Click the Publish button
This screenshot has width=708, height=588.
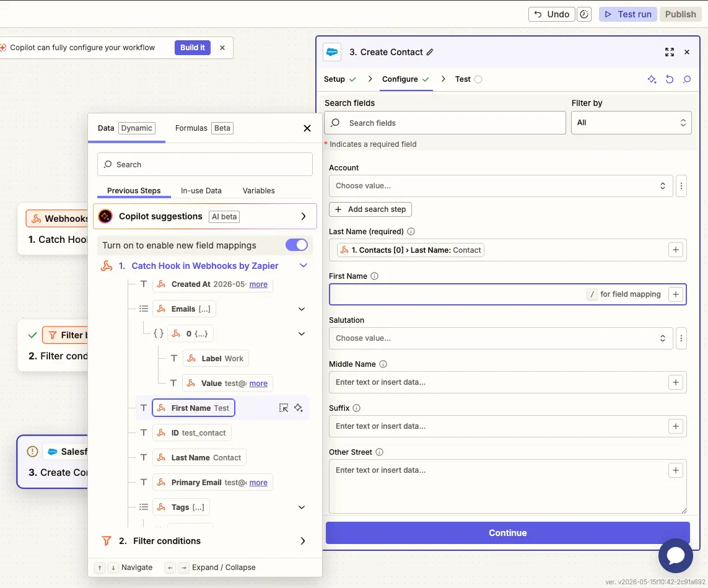coord(681,14)
